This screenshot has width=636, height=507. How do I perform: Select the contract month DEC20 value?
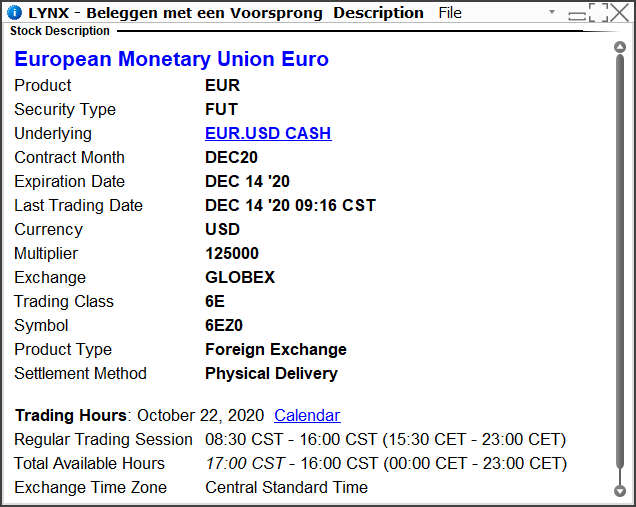(231, 157)
